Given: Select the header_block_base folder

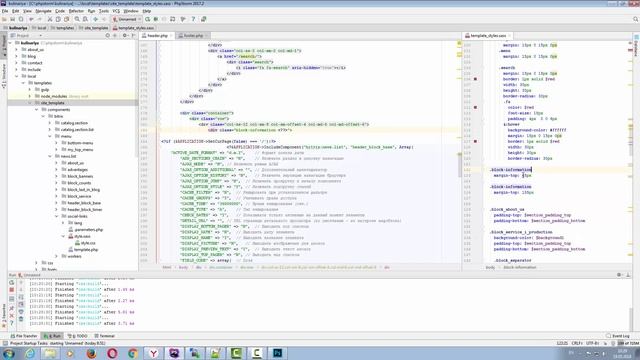Looking at the screenshot, I should pyautogui.click(x=84, y=203).
